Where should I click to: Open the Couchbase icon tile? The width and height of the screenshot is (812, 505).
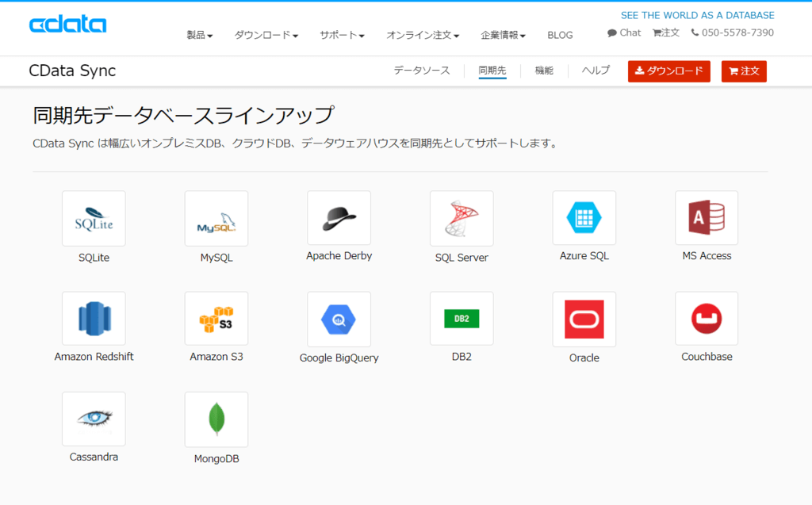click(707, 319)
